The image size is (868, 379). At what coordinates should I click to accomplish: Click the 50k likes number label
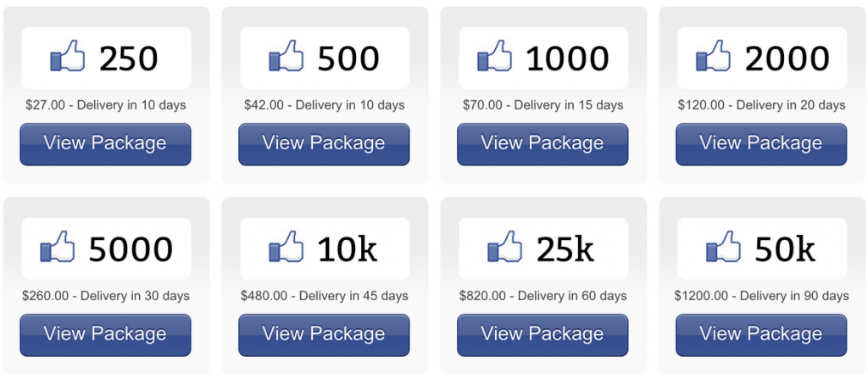[785, 248]
